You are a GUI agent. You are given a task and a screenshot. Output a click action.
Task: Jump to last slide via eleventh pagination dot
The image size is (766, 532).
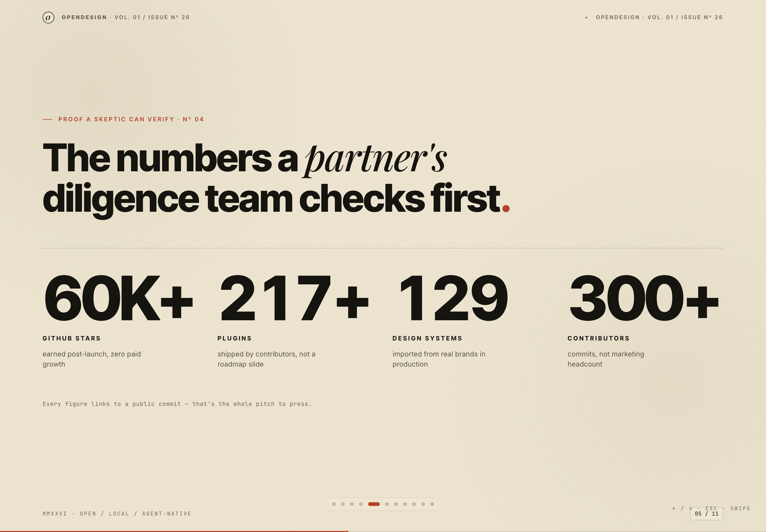click(x=432, y=504)
